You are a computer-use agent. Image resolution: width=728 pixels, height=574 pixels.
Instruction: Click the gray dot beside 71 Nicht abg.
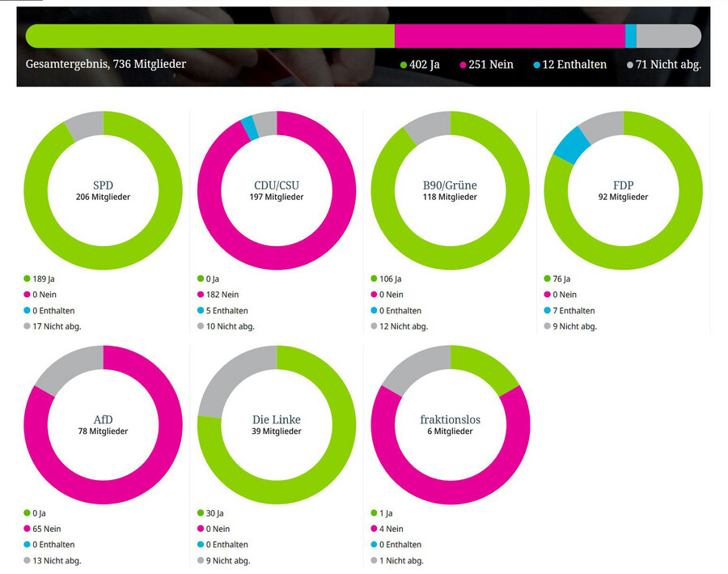tap(631, 65)
